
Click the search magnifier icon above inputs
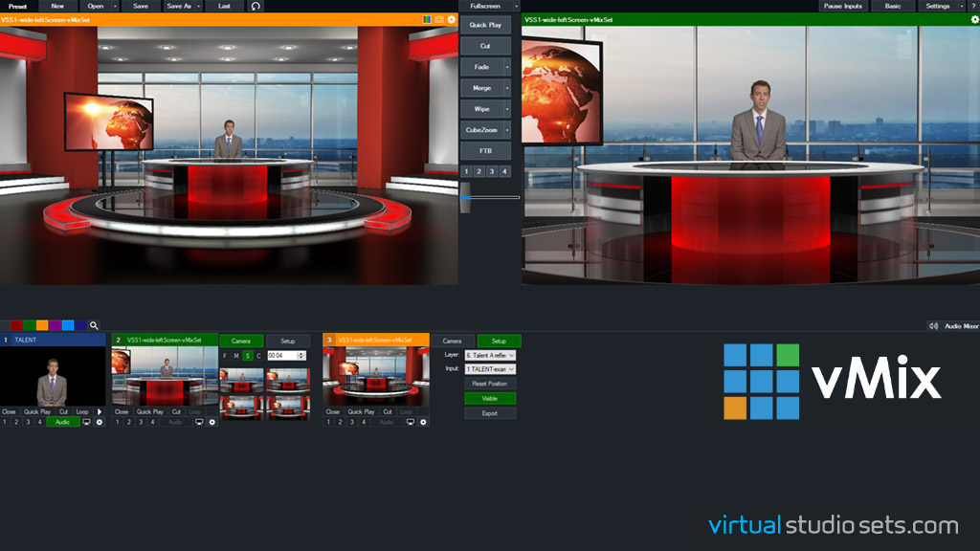coord(94,325)
